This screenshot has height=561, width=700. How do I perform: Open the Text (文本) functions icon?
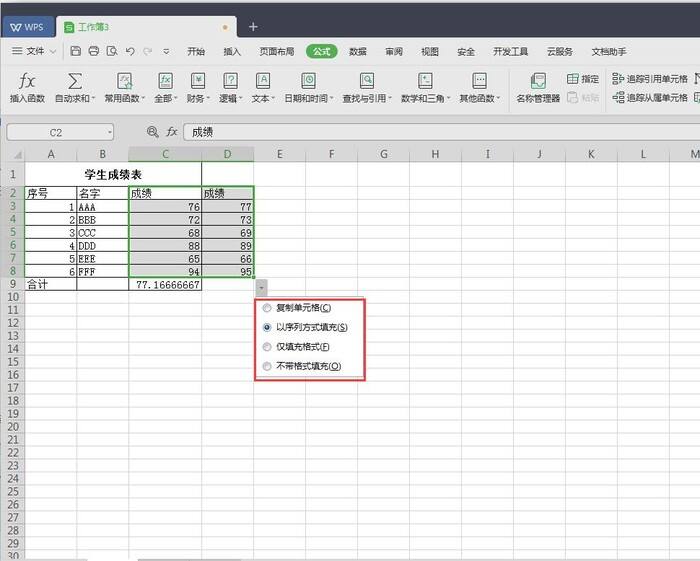[x=263, y=81]
